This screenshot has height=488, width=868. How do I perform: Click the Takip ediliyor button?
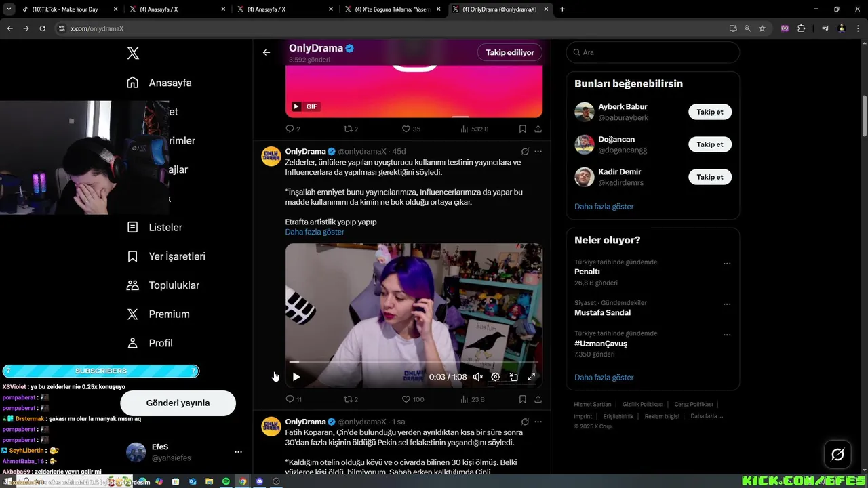coord(510,52)
